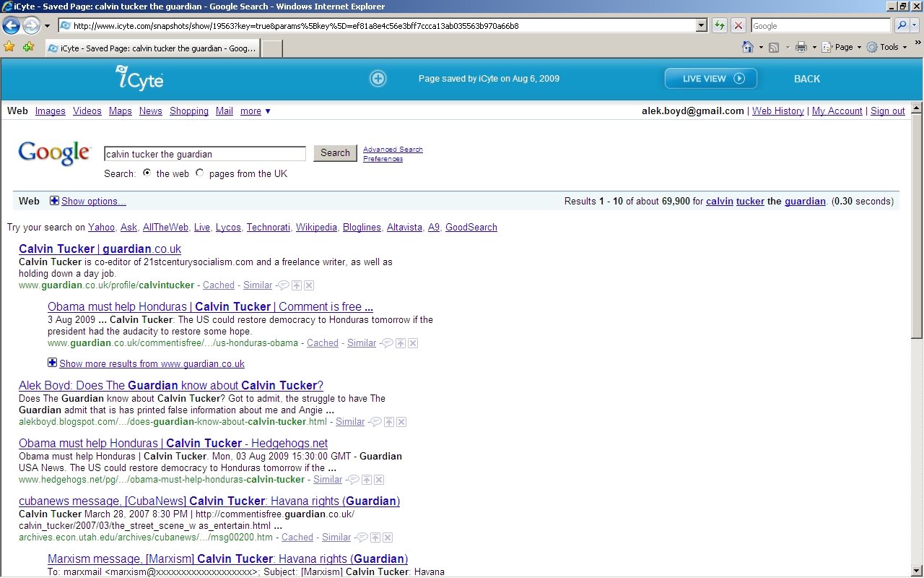924x578 pixels.
Task: Click the iCyte plus circle icon
Action: tap(378, 79)
